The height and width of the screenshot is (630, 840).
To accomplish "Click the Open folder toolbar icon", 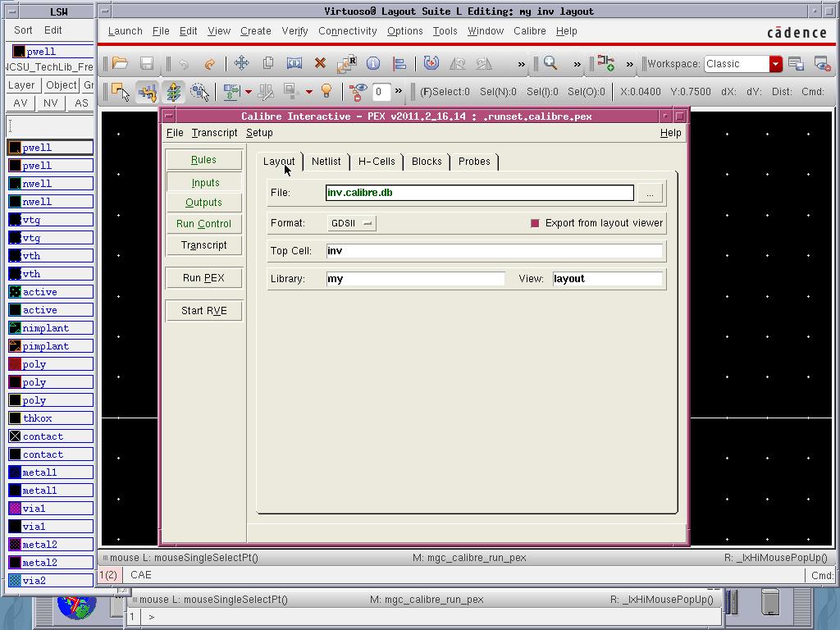I will (120, 63).
